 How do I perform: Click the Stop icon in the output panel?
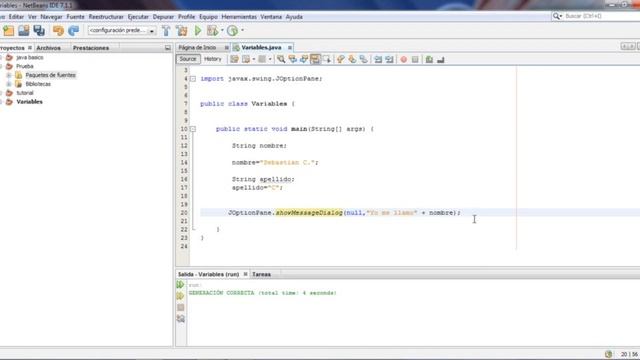180,307
